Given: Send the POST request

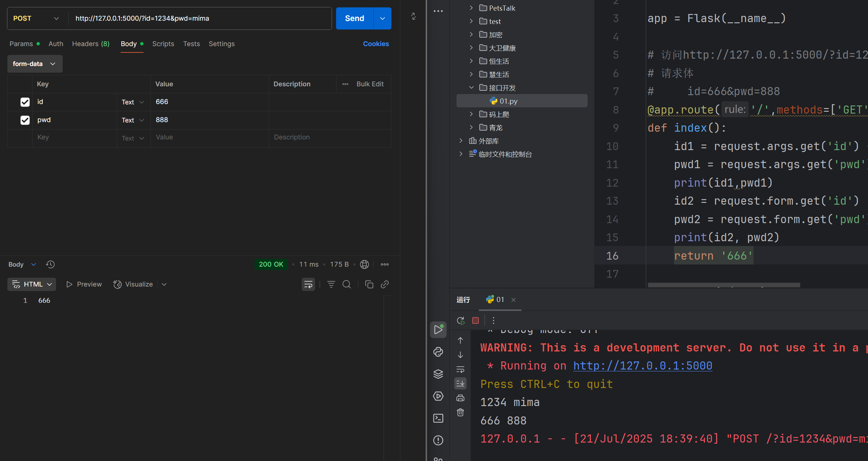Looking at the screenshot, I should [x=355, y=18].
